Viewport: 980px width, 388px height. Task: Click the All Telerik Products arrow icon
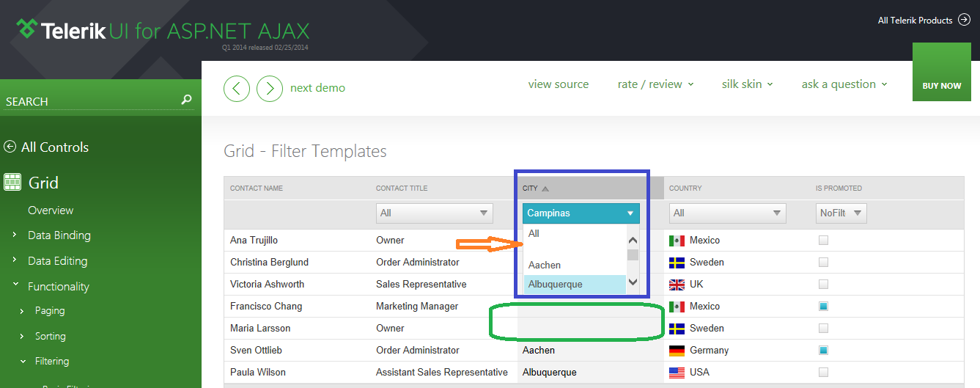(965, 20)
